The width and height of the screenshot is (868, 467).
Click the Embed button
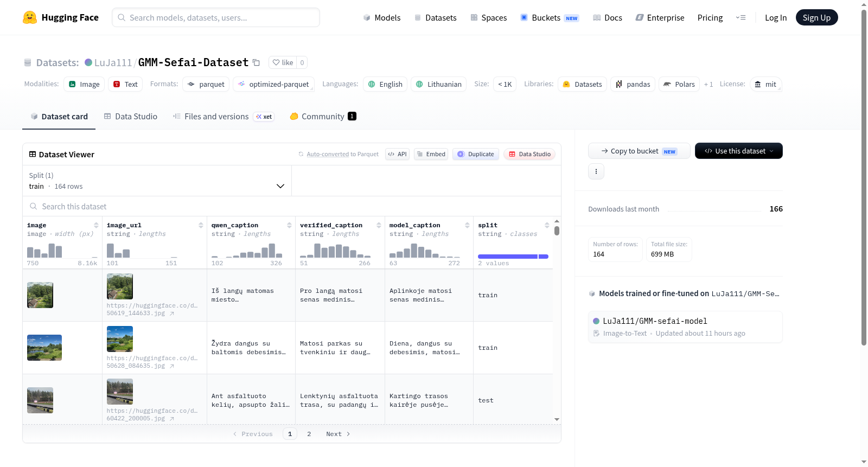pyautogui.click(x=431, y=154)
